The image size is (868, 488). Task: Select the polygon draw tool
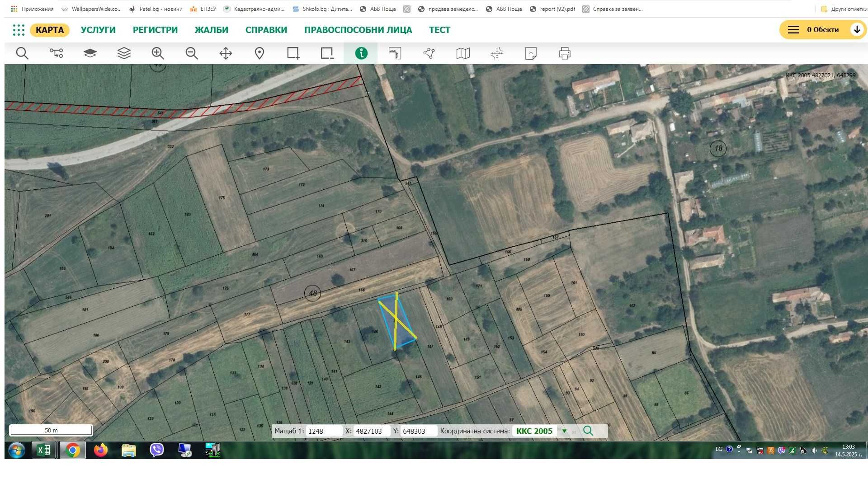tap(429, 53)
